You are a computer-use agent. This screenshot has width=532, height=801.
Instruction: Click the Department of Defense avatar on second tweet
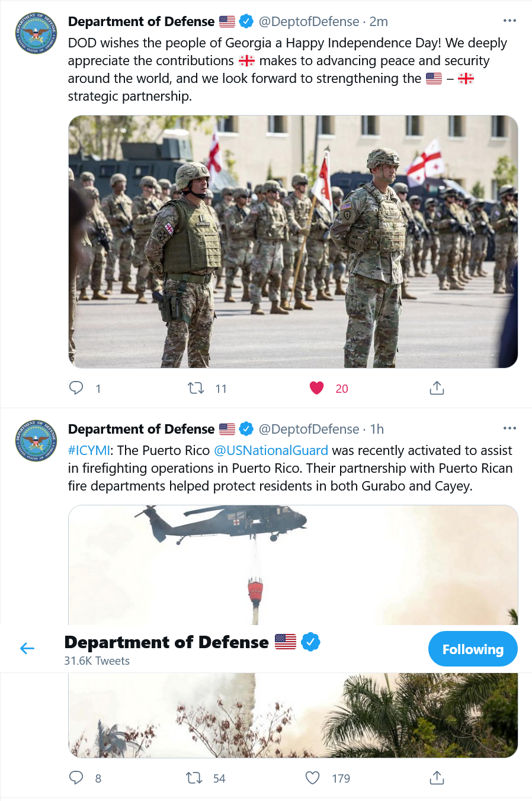pyautogui.click(x=36, y=441)
